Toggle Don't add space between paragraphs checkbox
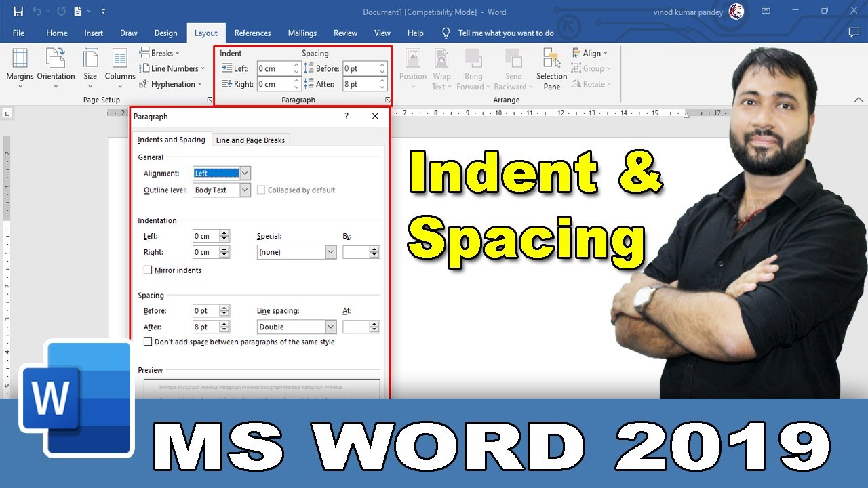 (148, 342)
